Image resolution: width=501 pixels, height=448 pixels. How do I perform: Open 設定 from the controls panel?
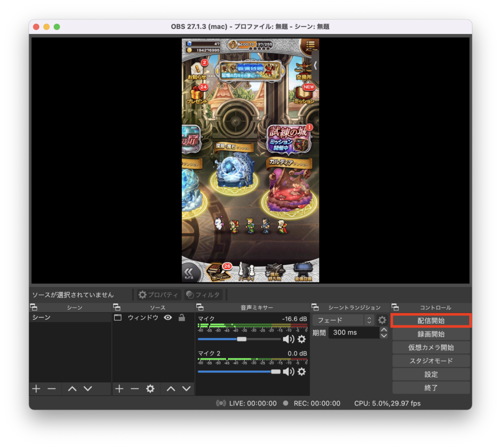(x=431, y=374)
